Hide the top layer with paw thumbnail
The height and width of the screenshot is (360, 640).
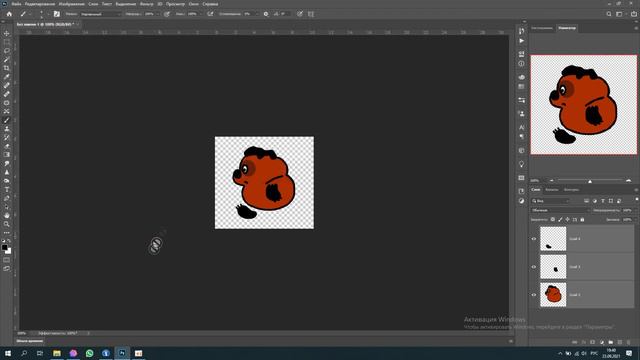tap(533, 239)
